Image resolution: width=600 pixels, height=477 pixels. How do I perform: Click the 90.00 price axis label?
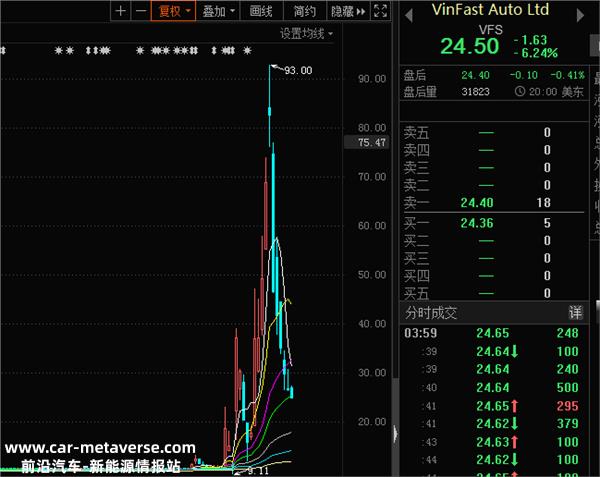click(x=372, y=79)
